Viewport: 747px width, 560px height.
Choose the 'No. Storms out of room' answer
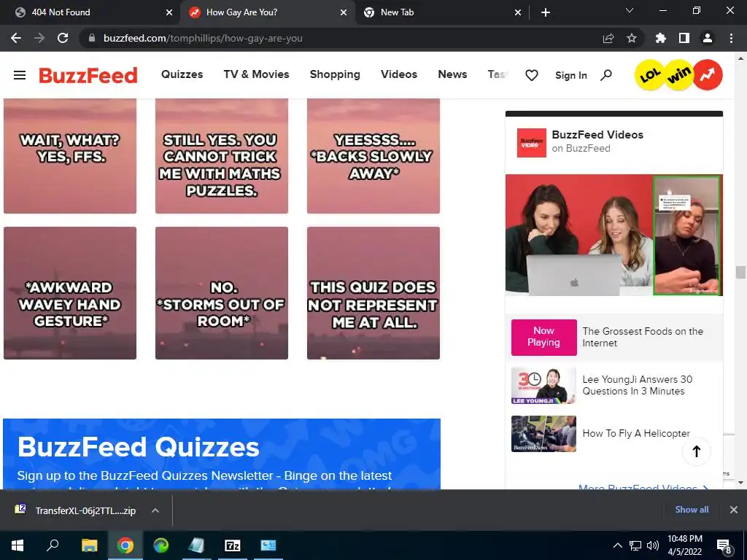[222, 293]
